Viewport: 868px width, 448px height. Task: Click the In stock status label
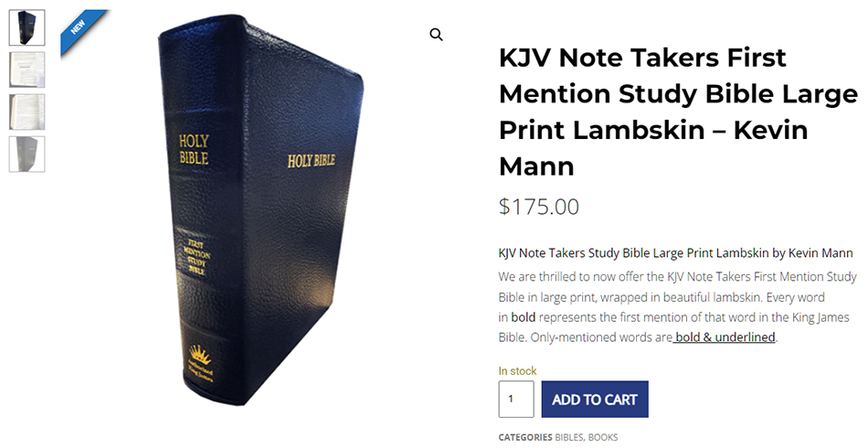coord(517,371)
